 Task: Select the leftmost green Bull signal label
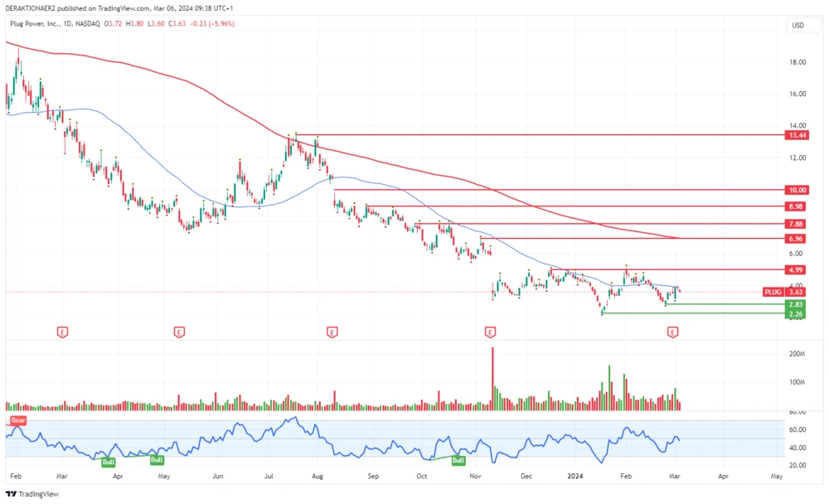[108, 462]
